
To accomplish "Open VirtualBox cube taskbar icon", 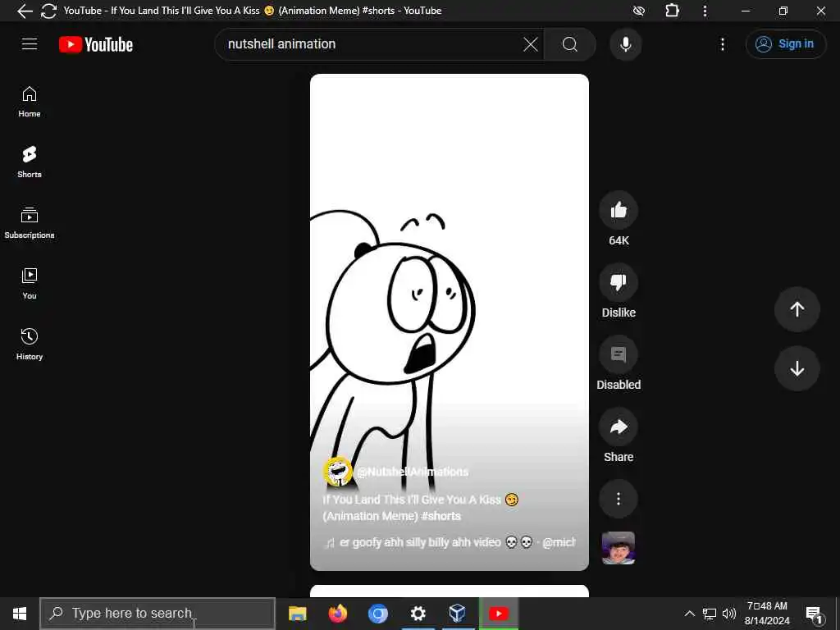I will tap(458, 614).
